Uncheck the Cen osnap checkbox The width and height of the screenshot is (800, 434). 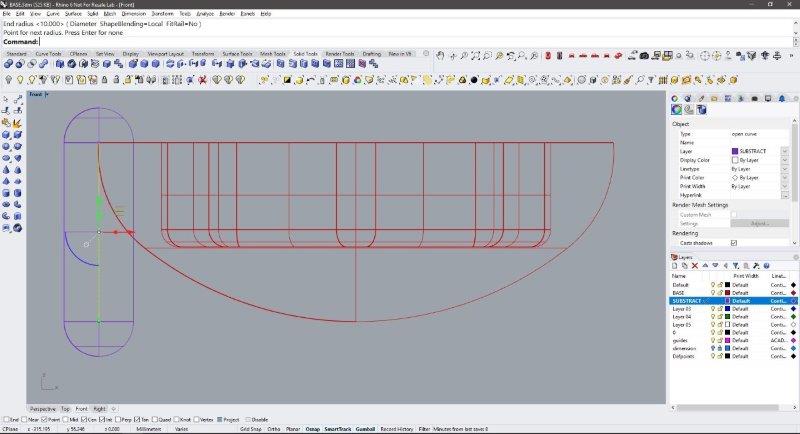click(x=84, y=420)
